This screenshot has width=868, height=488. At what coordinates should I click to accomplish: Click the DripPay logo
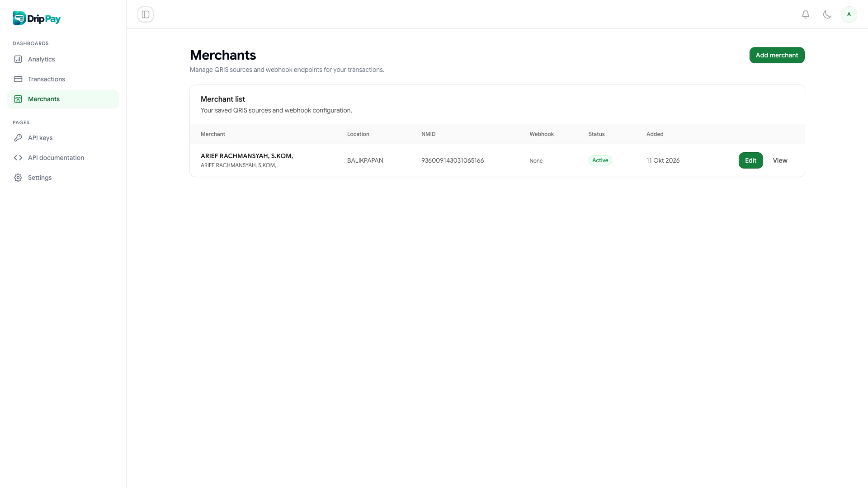tap(37, 18)
